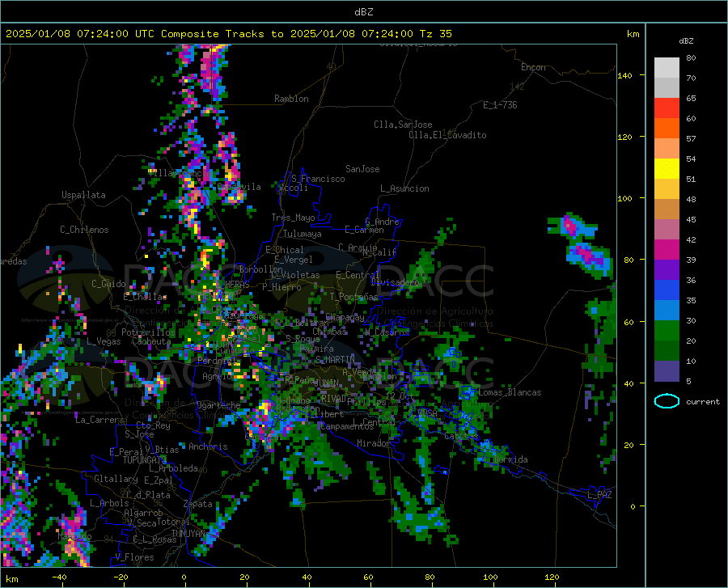Click the 'C_Chilenos' map label
Viewport: 728px width, 588px height.
[84, 230]
